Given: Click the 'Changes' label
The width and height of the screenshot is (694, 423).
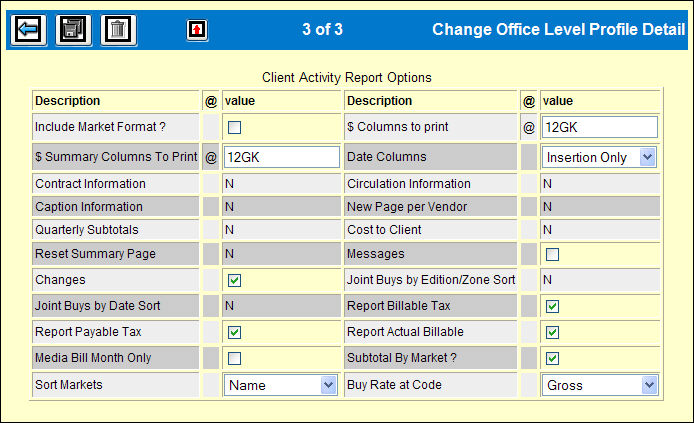Looking at the screenshot, I should pos(60,280).
